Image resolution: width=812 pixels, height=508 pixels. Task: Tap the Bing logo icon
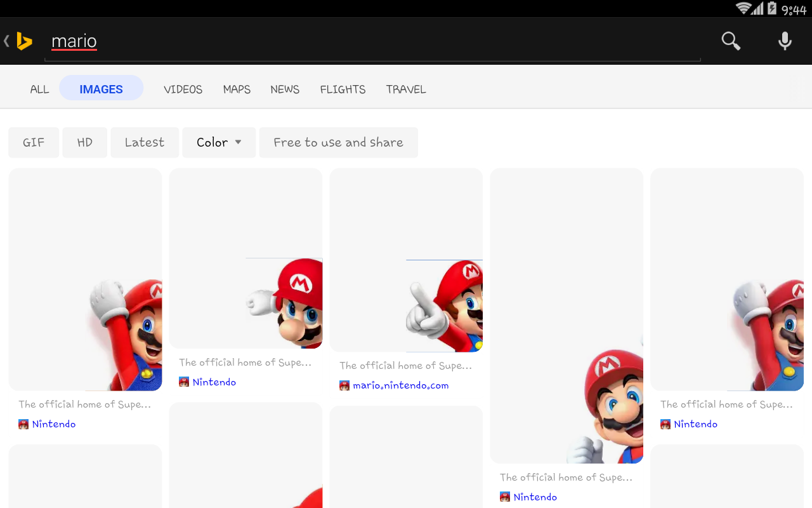[24, 41]
